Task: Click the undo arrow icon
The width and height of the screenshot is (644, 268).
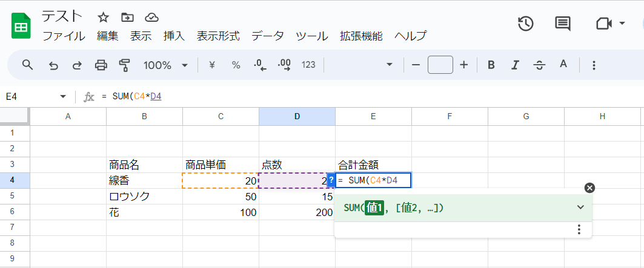Action: coord(53,65)
